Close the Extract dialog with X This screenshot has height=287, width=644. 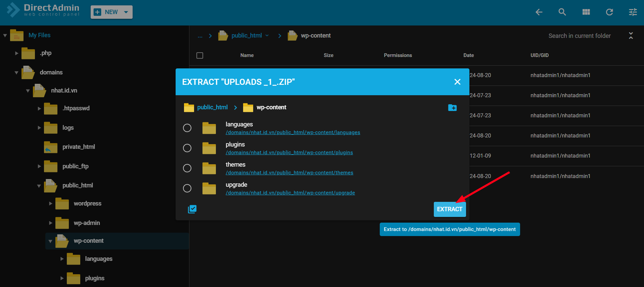457,82
